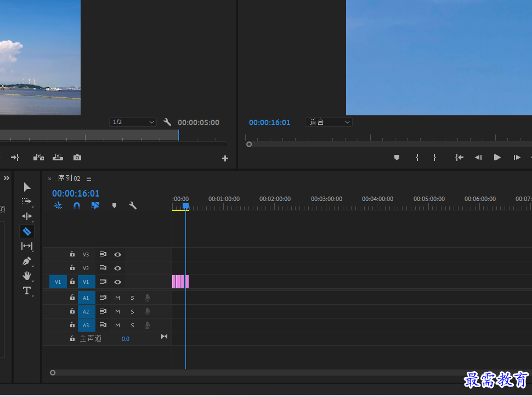Select the 序列 02 sequence tab
This screenshot has width=532, height=397.
click(69, 178)
